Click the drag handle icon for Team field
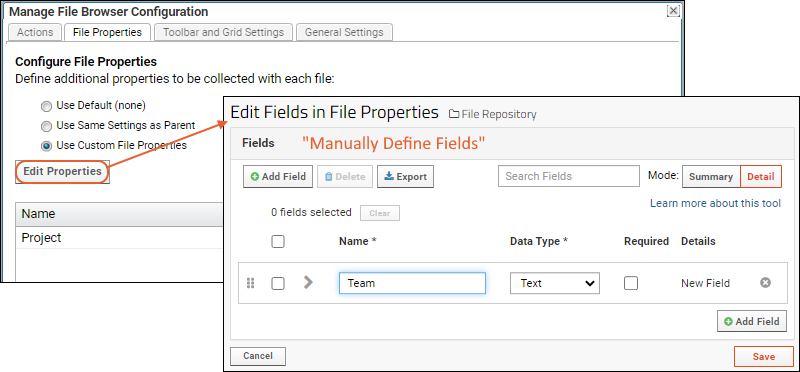 251,283
